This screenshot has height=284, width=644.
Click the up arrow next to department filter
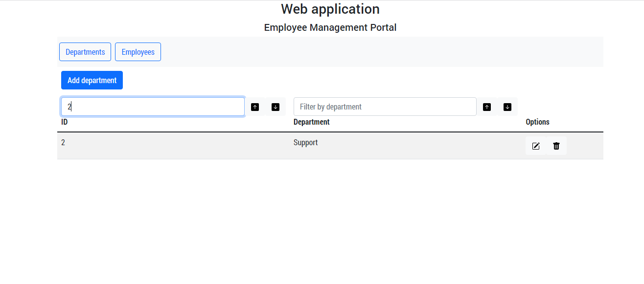tap(487, 107)
